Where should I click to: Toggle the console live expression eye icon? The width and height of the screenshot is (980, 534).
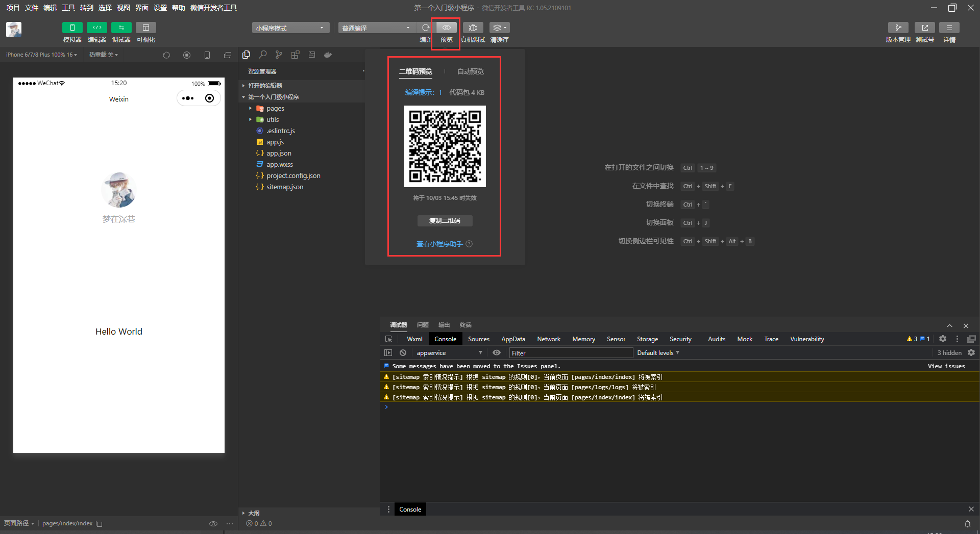click(497, 353)
